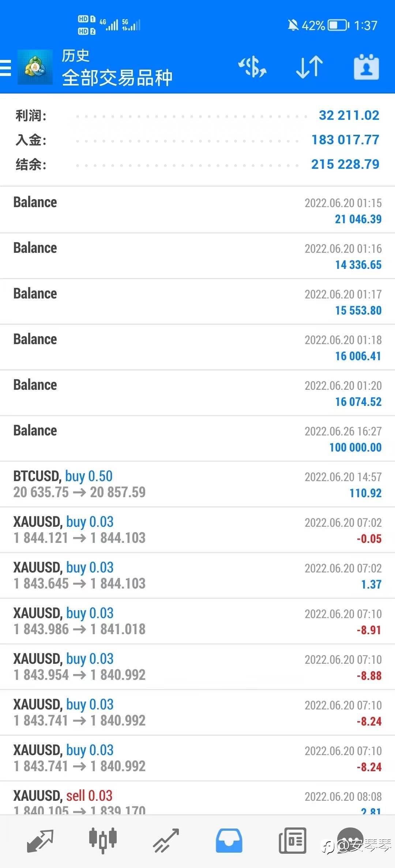Select the XAUUSD trade with 1.37 profit
Image resolution: width=395 pixels, height=868 pixels.
click(197, 575)
